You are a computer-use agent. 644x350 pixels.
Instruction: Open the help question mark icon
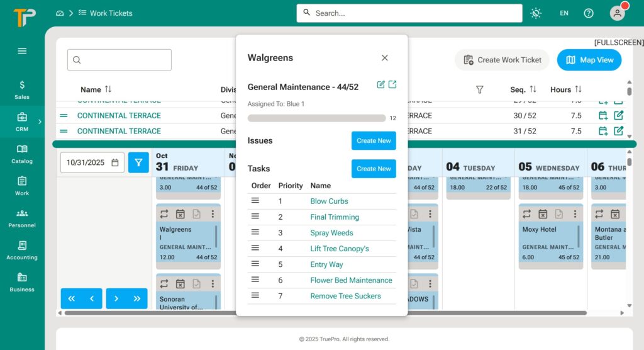click(589, 13)
